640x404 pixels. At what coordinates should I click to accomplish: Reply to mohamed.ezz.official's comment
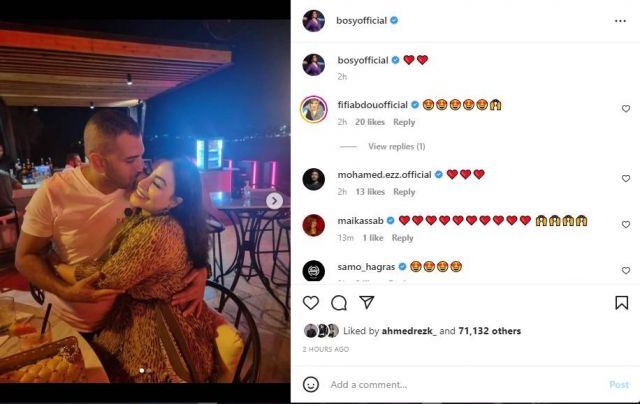click(x=404, y=192)
